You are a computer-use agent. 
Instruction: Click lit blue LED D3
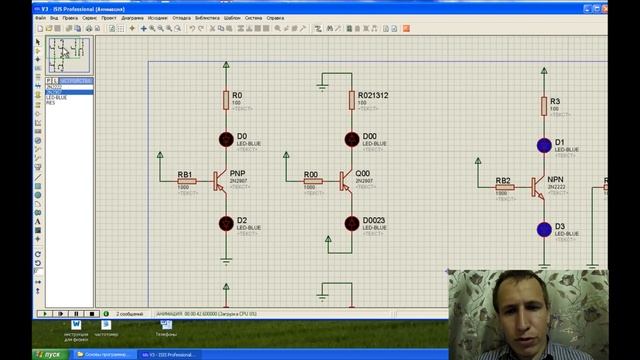pyautogui.click(x=544, y=229)
